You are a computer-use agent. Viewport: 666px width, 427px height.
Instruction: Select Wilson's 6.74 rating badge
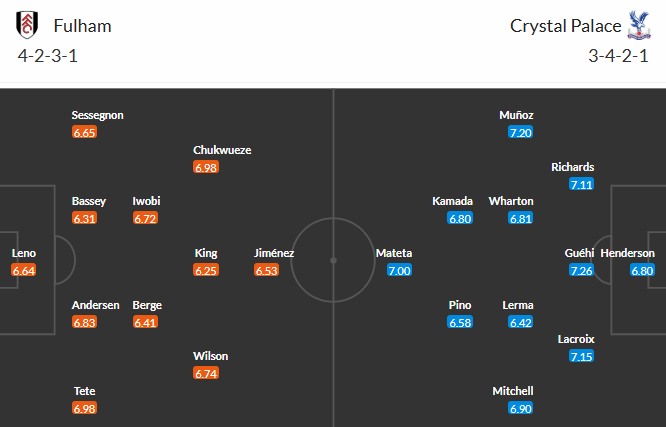206,373
